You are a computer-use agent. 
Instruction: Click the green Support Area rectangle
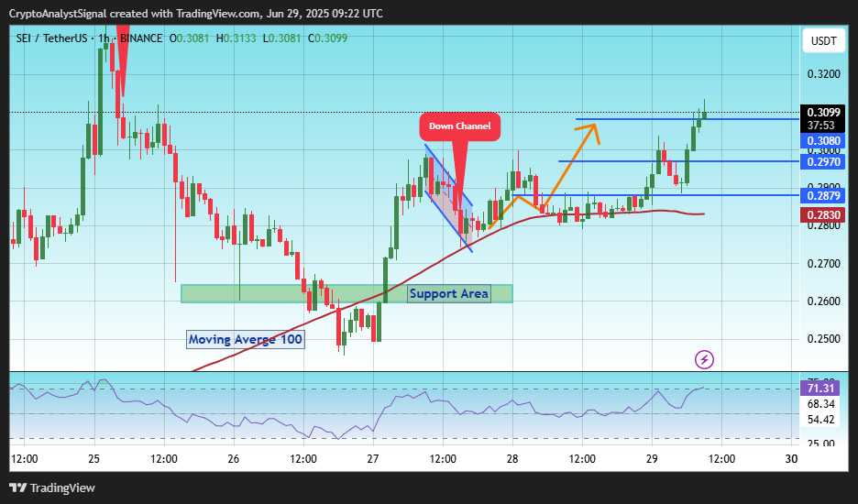(x=346, y=294)
